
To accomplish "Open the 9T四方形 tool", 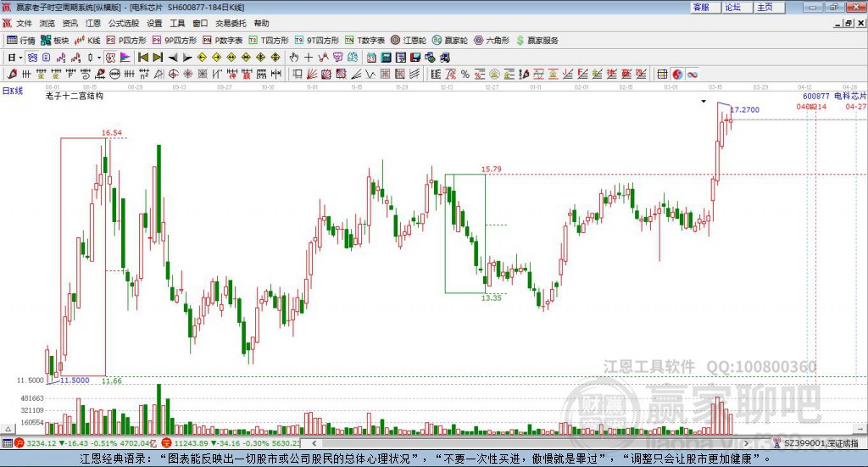I will point(317,41).
